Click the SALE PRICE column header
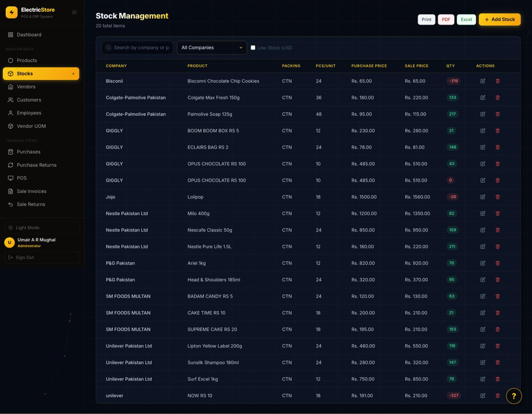The image size is (532, 414). [x=416, y=66]
